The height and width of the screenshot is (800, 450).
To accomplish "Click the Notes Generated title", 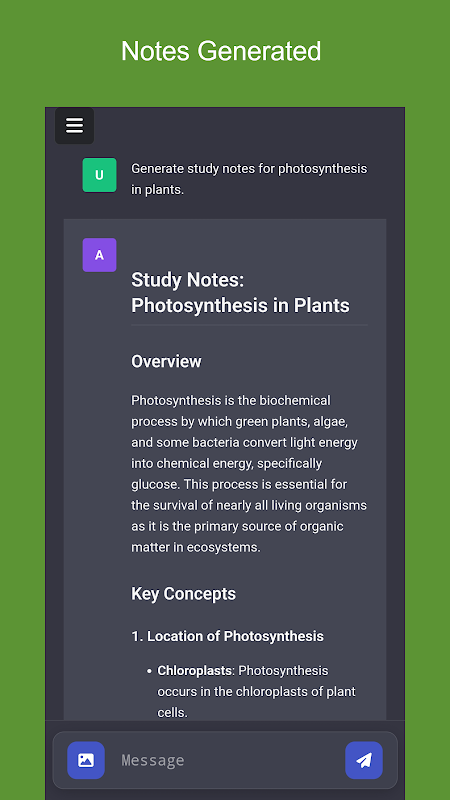I will tap(221, 51).
